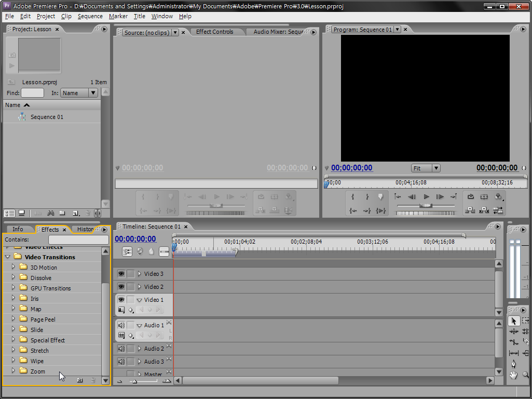Open the Sequence menu
This screenshot has width=532, height=399.
coord(90,16)
